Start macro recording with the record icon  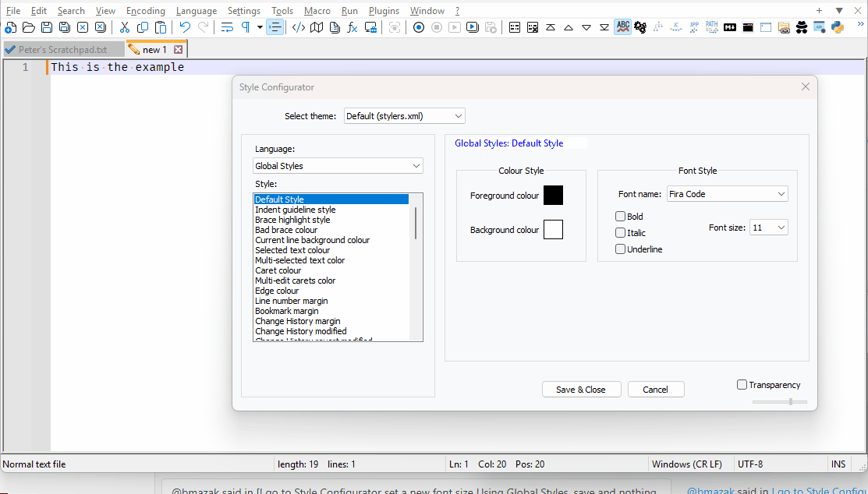419,27
